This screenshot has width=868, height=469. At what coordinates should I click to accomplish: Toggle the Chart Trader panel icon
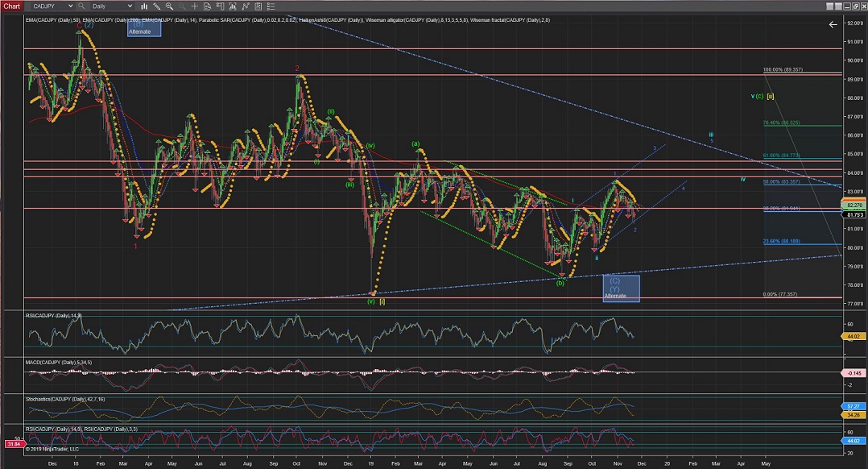coord(220,6)
